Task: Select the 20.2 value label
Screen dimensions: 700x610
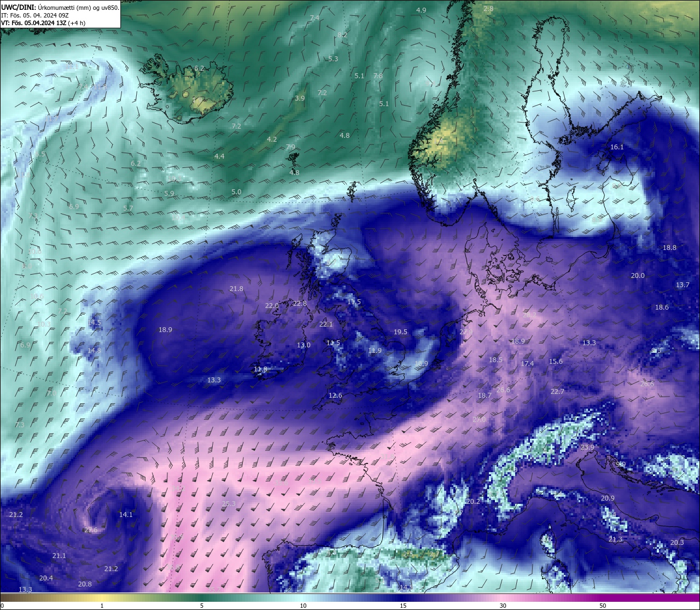Action: [473, 502]
